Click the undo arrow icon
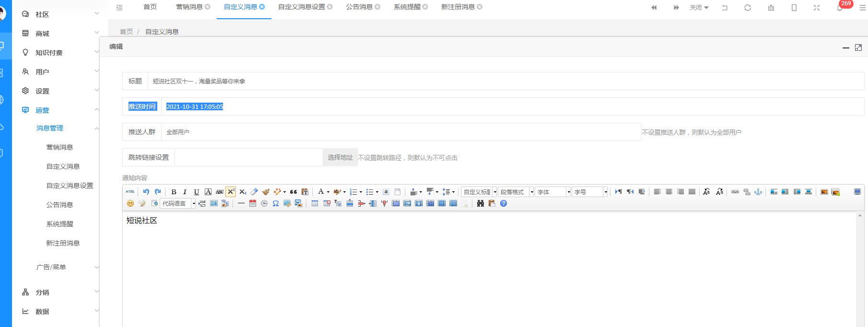868x327 pixels. [146, 192]
